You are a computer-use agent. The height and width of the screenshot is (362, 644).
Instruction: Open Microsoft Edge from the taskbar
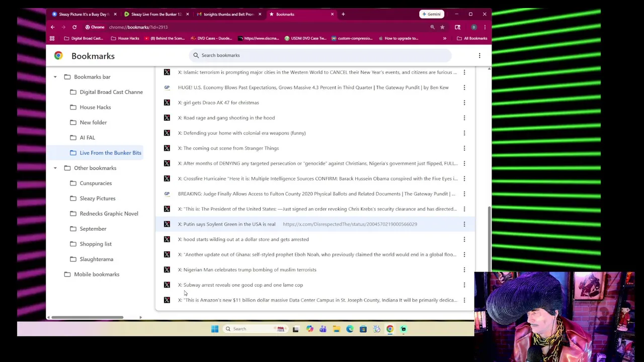click(x=350, y=329)
